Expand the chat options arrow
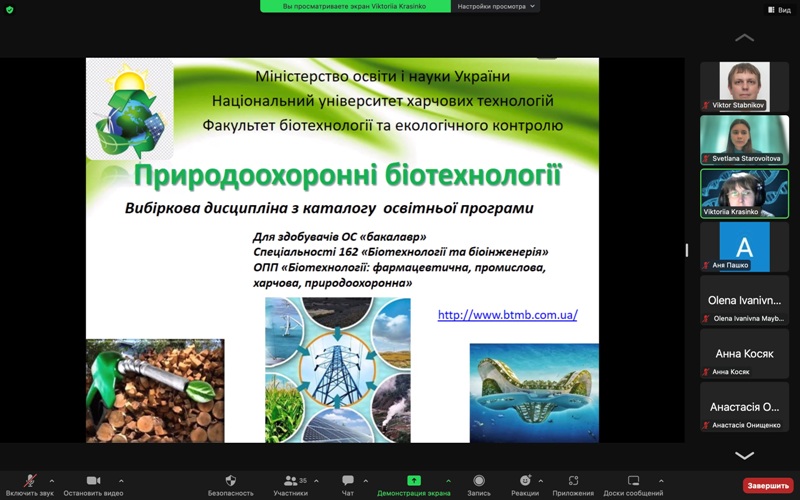The width and height of the screenshot is (800, 500). click(x=365, y=481)
